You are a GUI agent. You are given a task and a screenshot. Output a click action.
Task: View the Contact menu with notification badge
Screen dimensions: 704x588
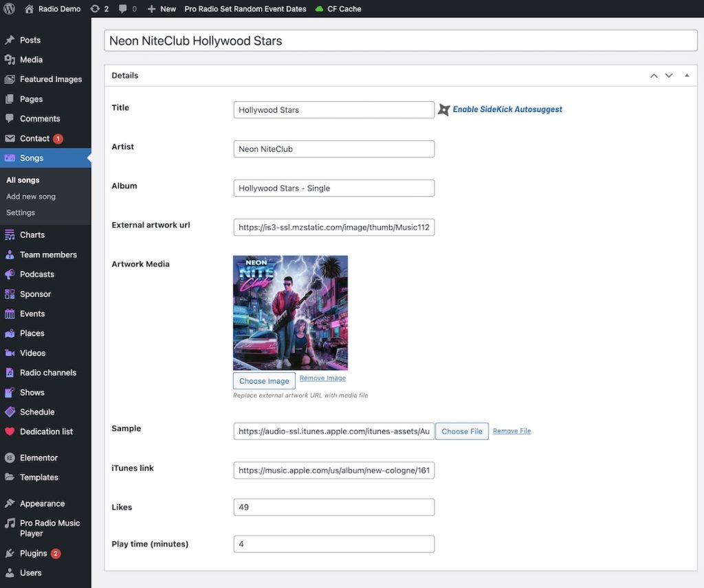point(34,138)
